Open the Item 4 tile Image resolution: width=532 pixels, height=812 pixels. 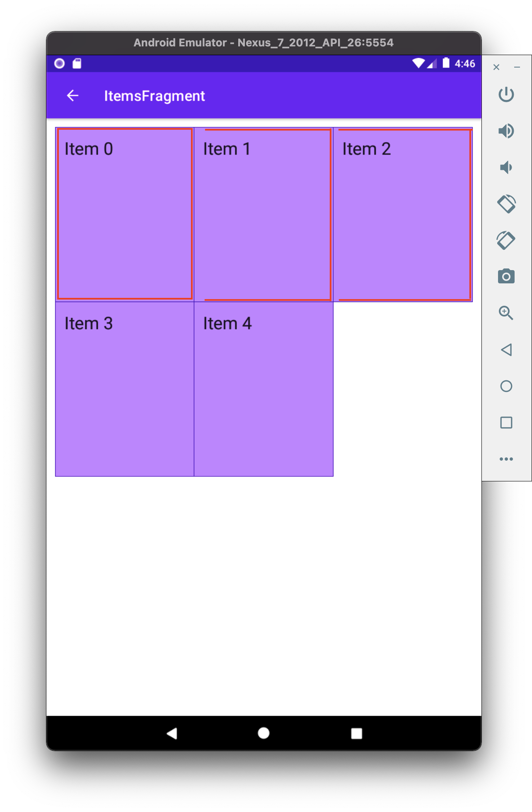click(x=264, y=389)
